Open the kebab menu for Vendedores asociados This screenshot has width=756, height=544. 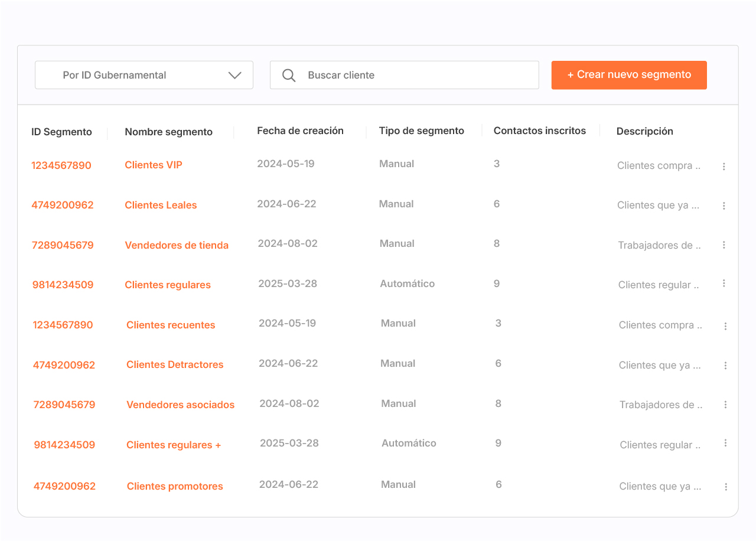[x=725, y=405]
